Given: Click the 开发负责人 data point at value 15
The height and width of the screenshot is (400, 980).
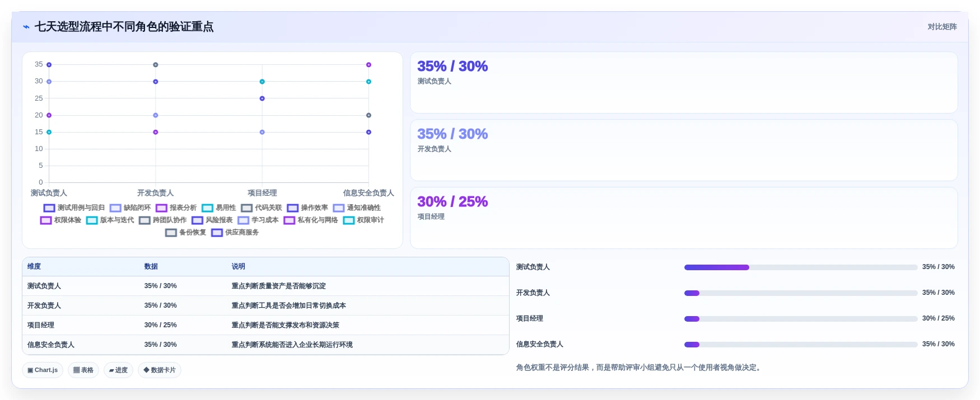Looking at the screenshot, I should 156,132.
